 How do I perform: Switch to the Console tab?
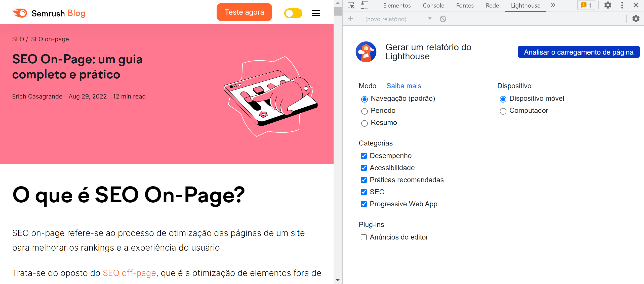tap(433, 5)
